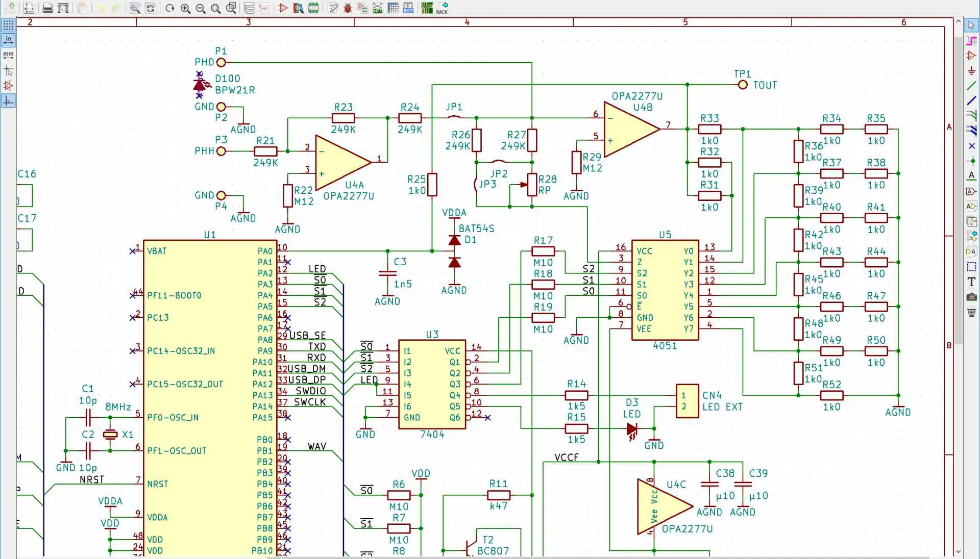The height and width of the screenshot is (559, 980).
Task: Switch units to millimeters
Action: (x=8, y=55)
